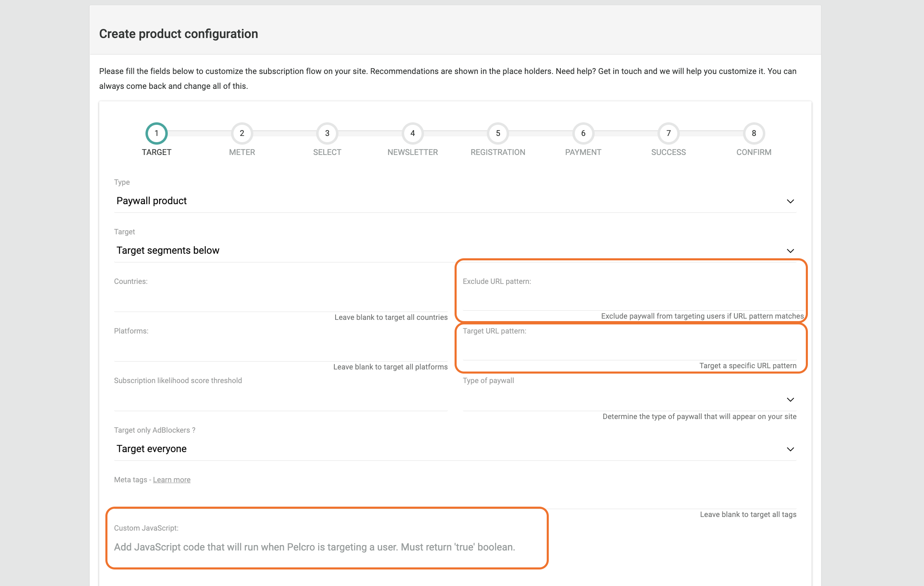This screenshot has height=586, width=924.
Task: Jump to step 3 SELECT circle
Action: (x=327, y=133)
